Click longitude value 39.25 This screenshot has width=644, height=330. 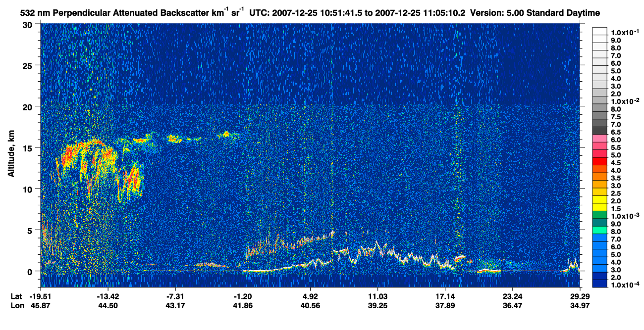click(x=377, y=305)
